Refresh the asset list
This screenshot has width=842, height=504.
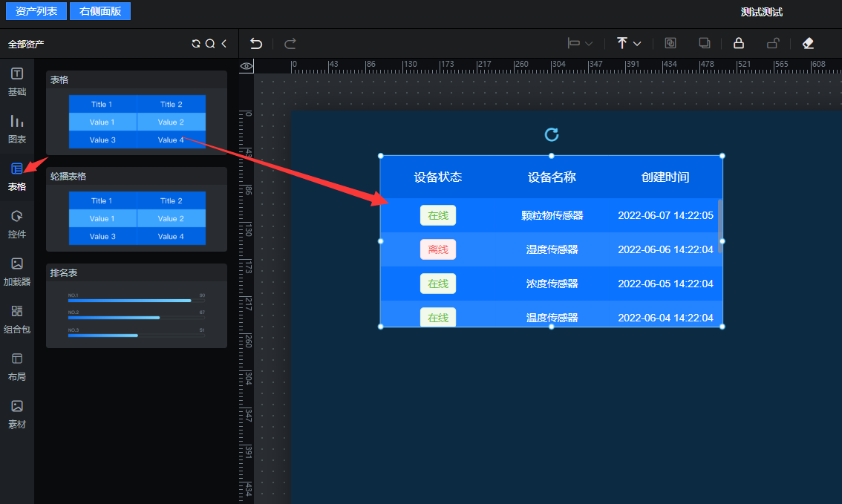196,44
